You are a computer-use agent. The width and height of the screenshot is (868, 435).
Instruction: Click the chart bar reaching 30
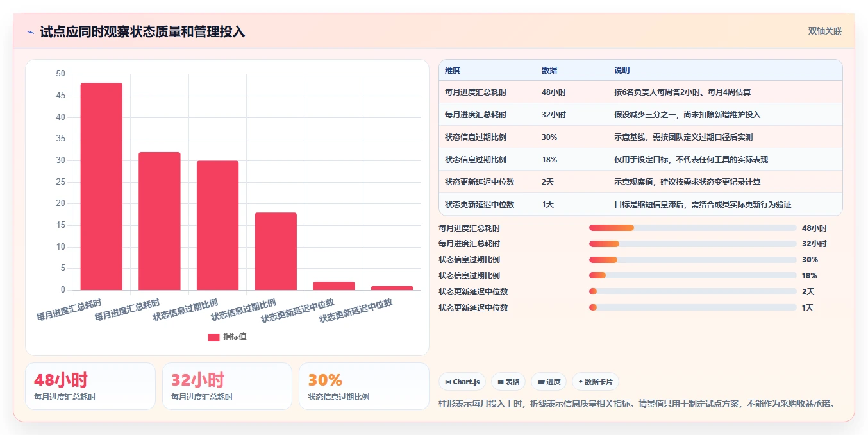217,225
